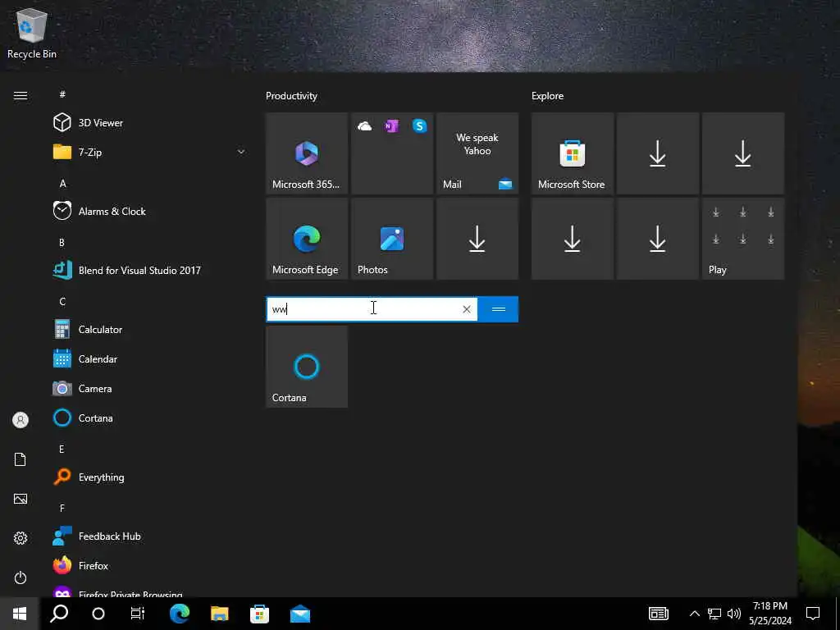
Task: Select the Productivity group title
Action: (291, 96)
